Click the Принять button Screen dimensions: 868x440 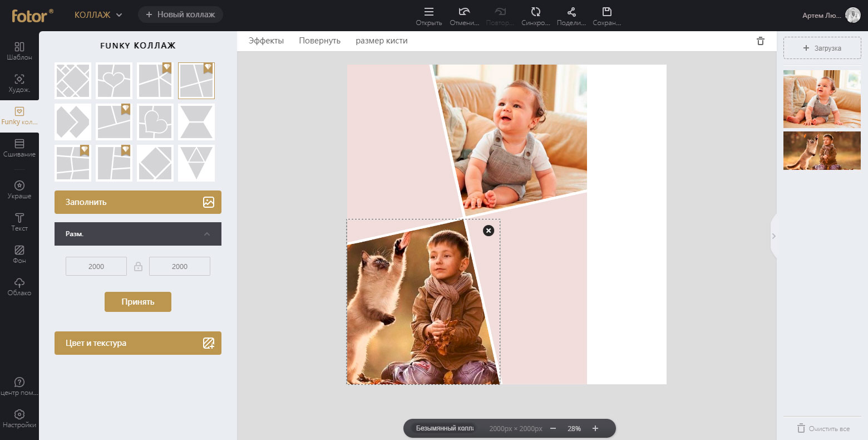point(138,302)
